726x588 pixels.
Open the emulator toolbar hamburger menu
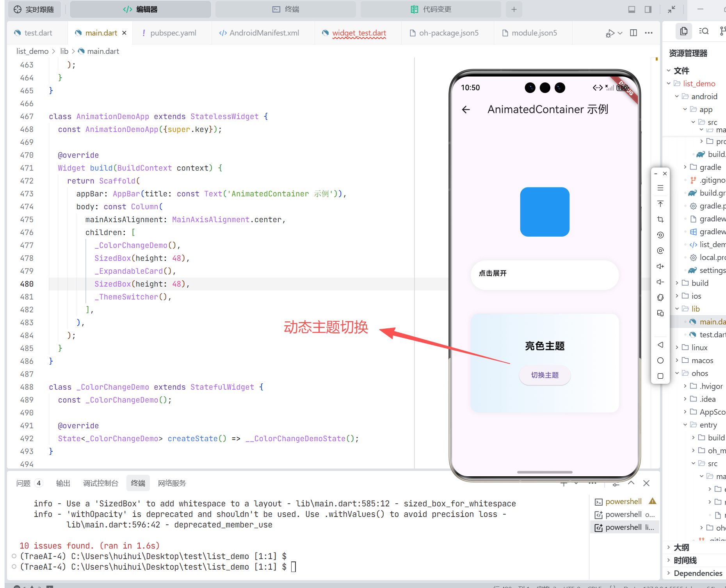660,188
